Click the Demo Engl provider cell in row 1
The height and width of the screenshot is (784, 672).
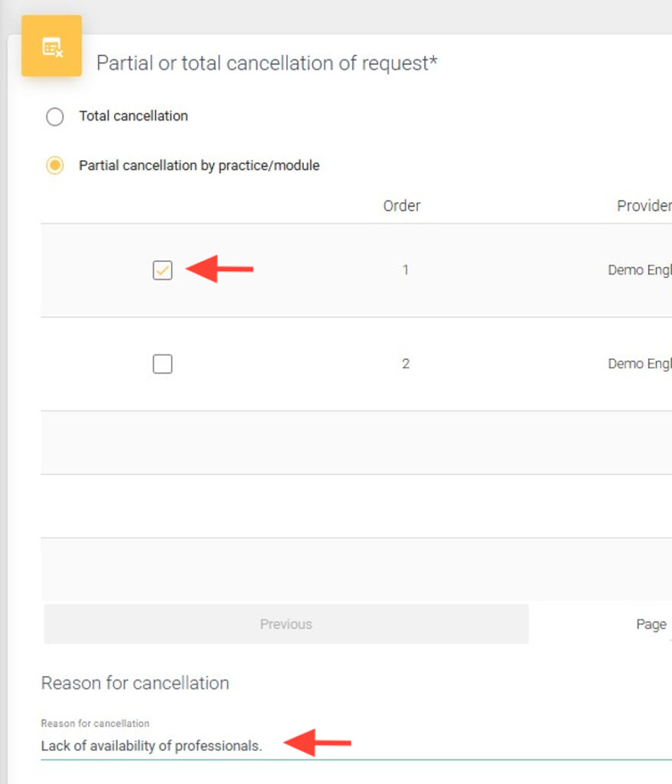pos(639,270)
